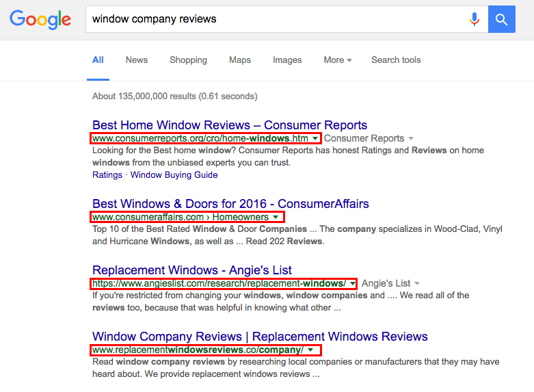Screen dimensions: 534x392
Task: Click snippet text 'Top 10 of the Best Rated Window'
Action: 159,229
